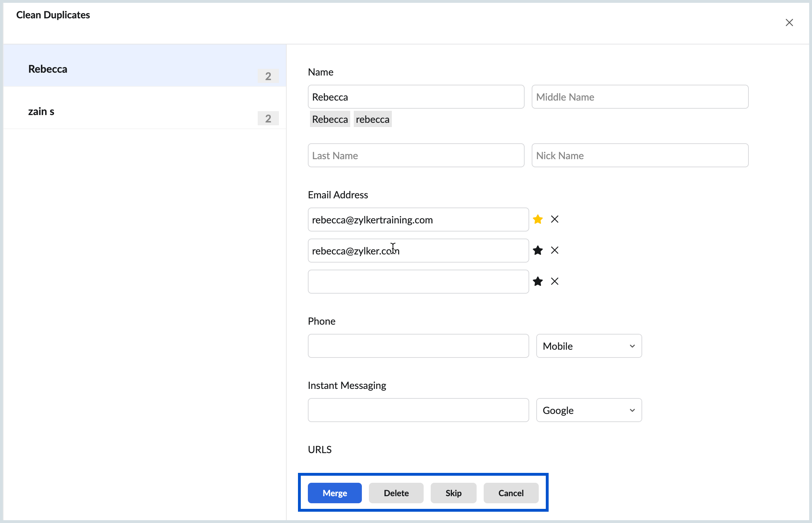Remove the rebecca@zylkertraining.com email entry
The image size is (812, 523).
point(554,219)
